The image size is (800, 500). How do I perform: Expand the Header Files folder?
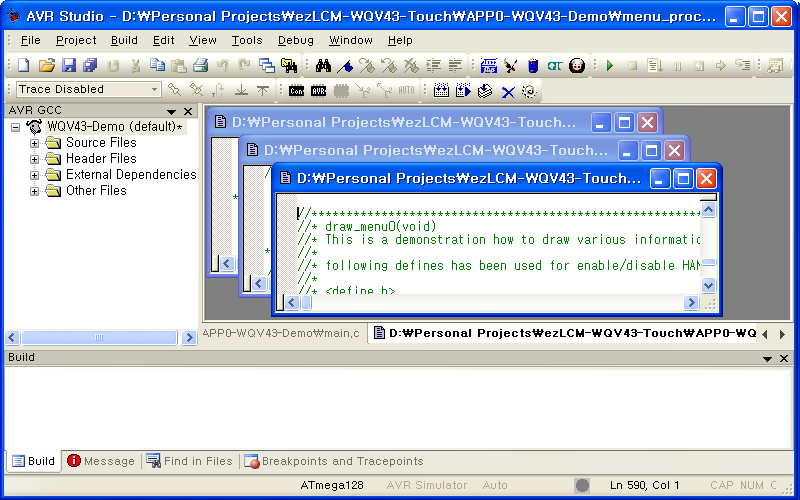(x=34, y=159)
